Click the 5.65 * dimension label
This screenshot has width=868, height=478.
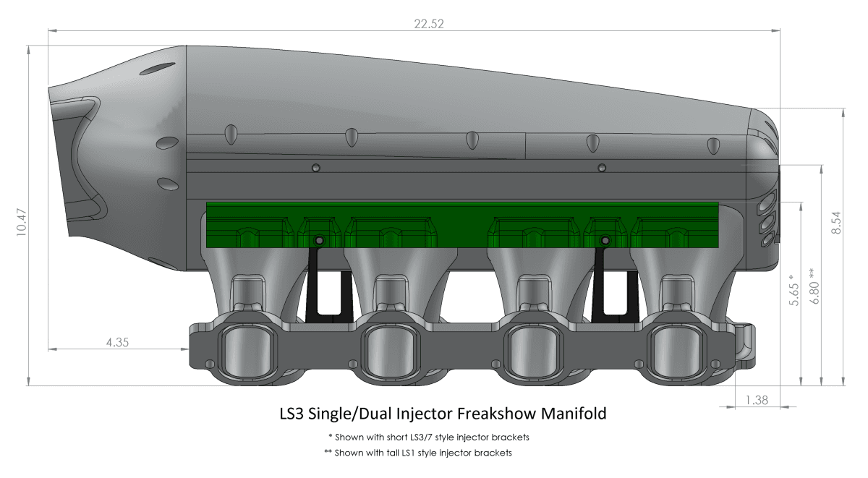coord(793,290)
